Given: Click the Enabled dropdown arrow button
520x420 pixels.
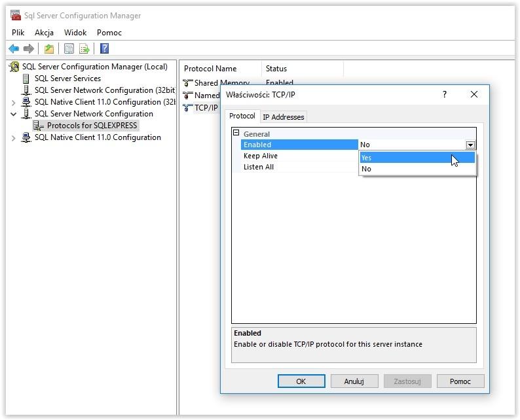Looking at the screenshot, I should (x=470, y=145).
